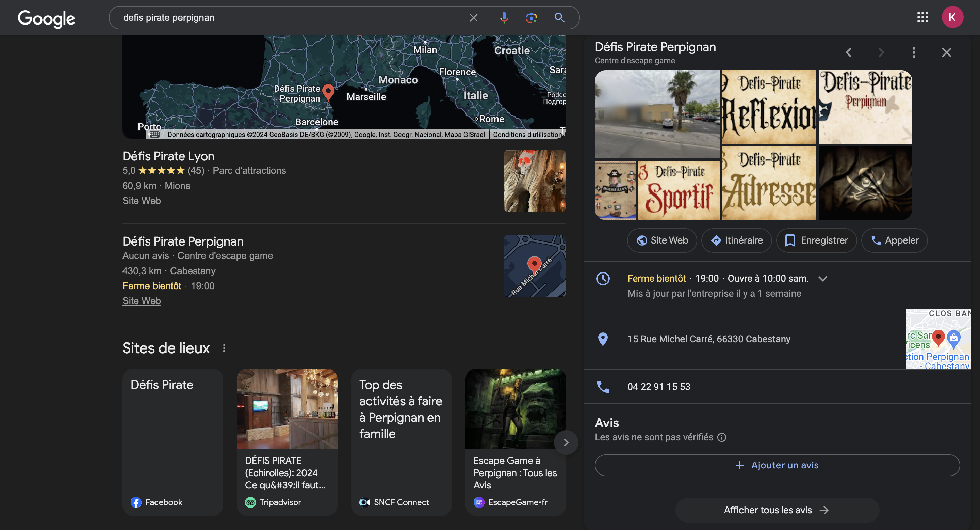Click the magnifying glass search icon
Viewport: 980px width, 530px height.
(559, 17)
